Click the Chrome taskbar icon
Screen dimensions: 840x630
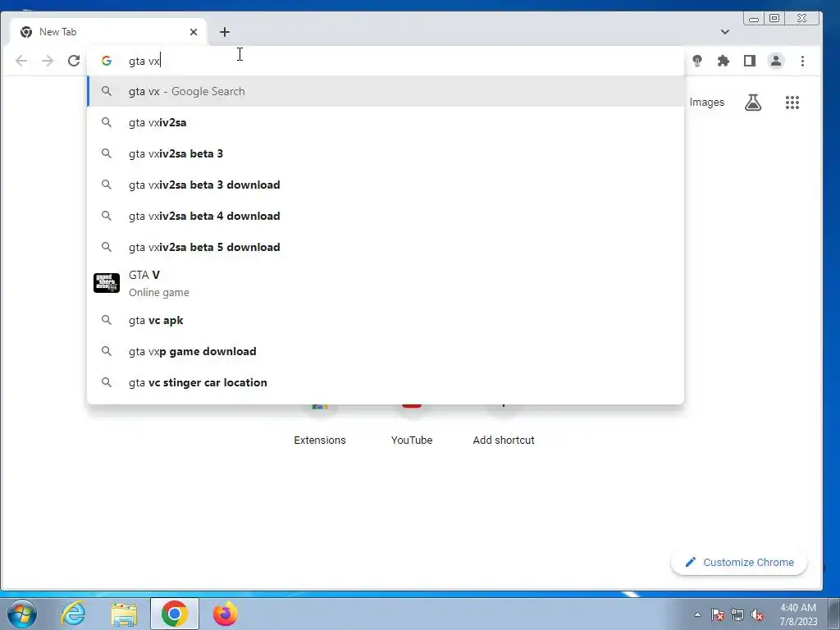[x=174, y=614]
